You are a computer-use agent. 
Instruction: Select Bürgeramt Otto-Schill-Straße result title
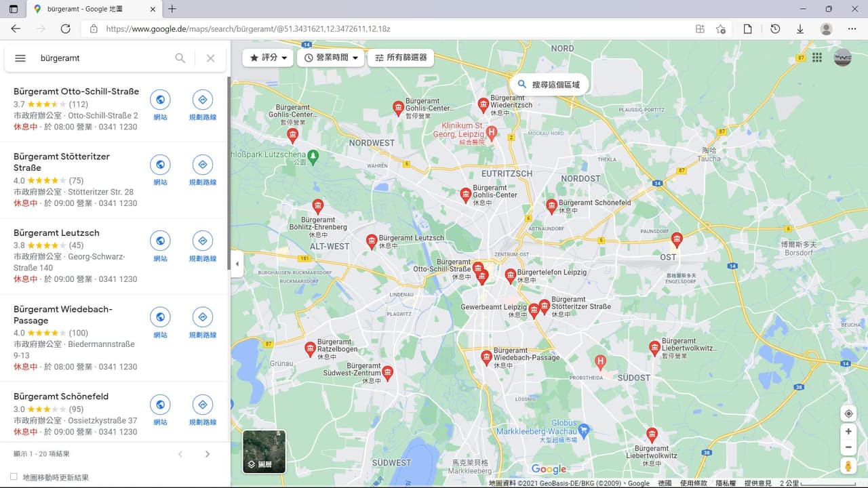coord(76,91)
